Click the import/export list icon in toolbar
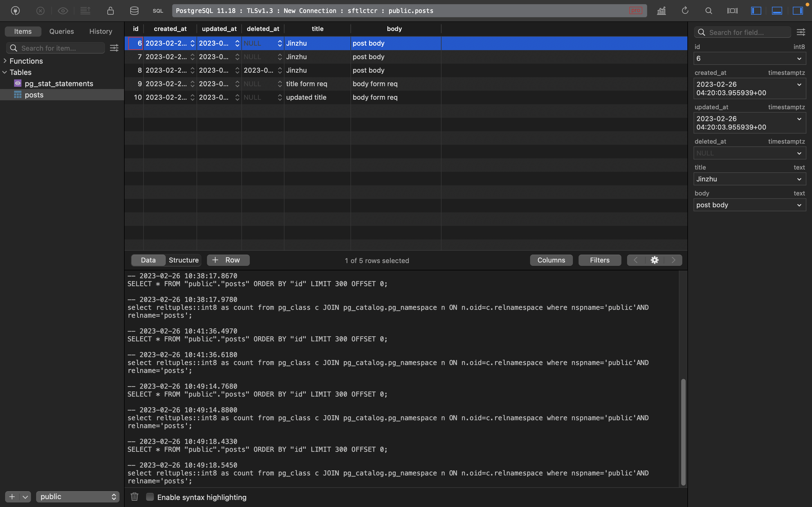812x507 pixels. [85, 10]
